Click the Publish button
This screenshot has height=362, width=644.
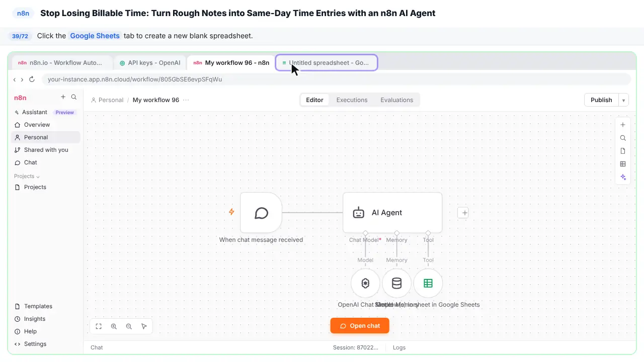601,100
